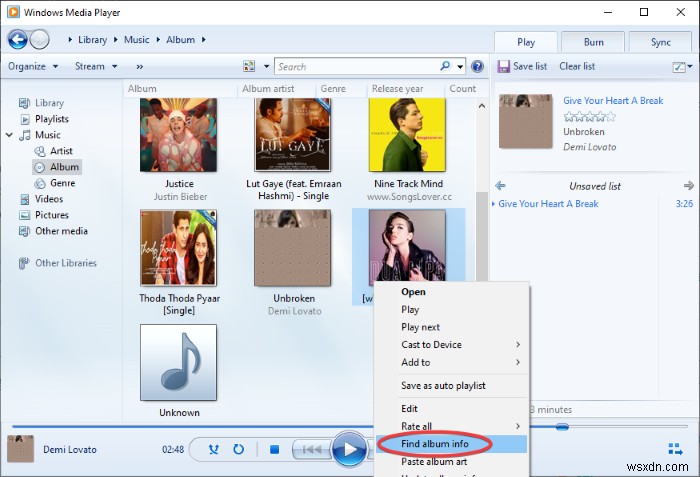700x477 pixels.
Task: Switch to the Play tab
Action: 525,42
